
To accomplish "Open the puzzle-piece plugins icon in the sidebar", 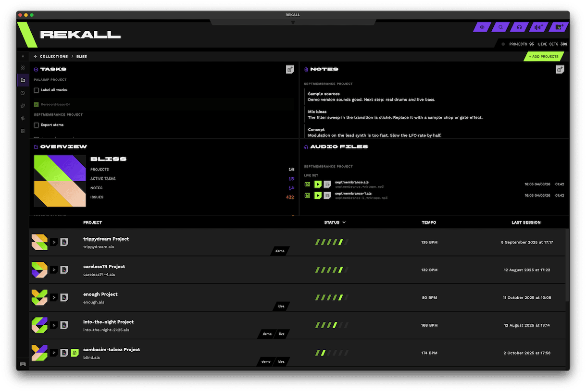I will coord(23,105).
